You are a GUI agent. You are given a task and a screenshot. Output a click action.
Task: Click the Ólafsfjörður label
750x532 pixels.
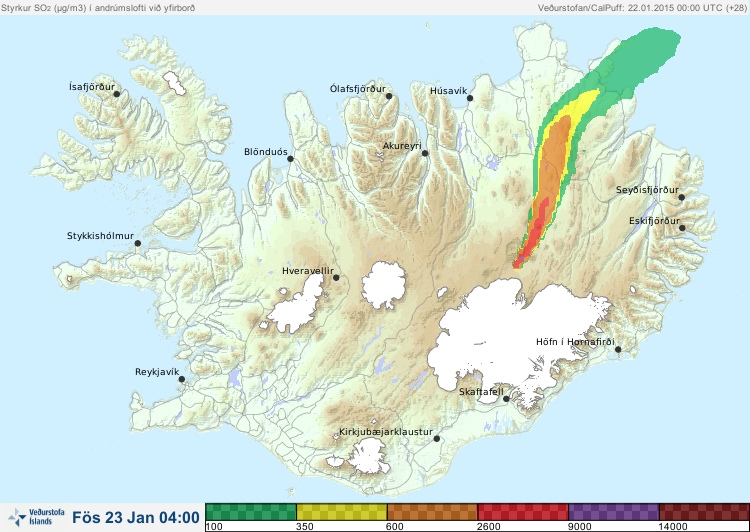(x=358, y=89)
